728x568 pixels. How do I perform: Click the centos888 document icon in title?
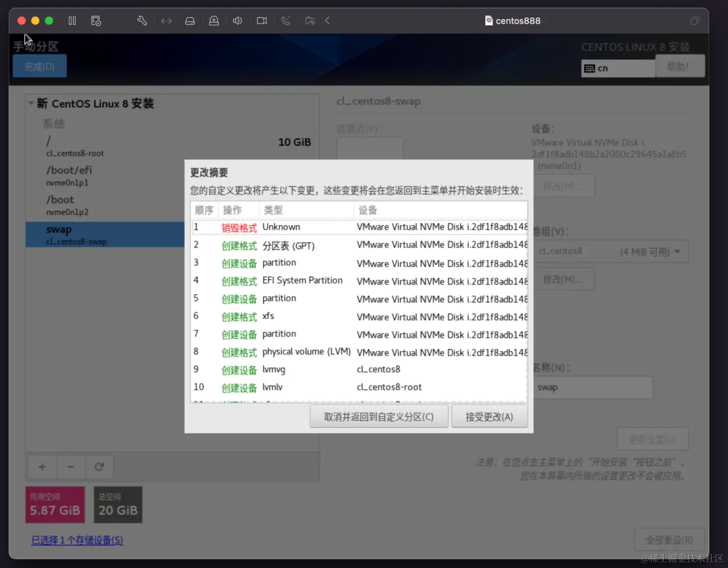tap(489, 21)
